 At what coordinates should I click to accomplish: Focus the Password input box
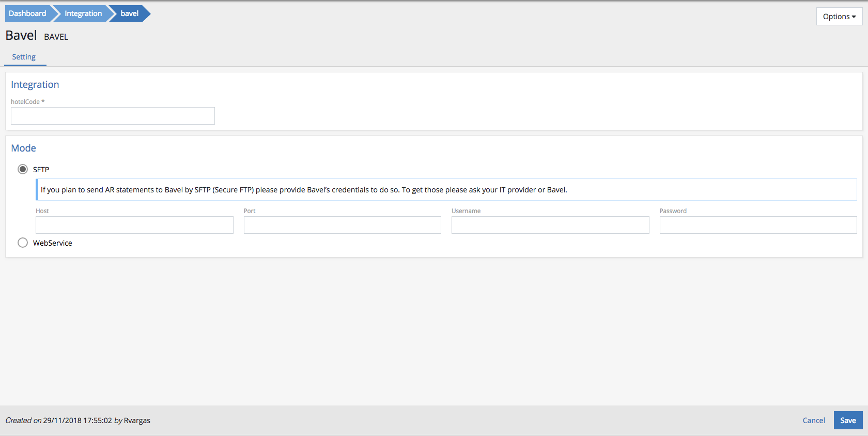click(x=758, y=225)
